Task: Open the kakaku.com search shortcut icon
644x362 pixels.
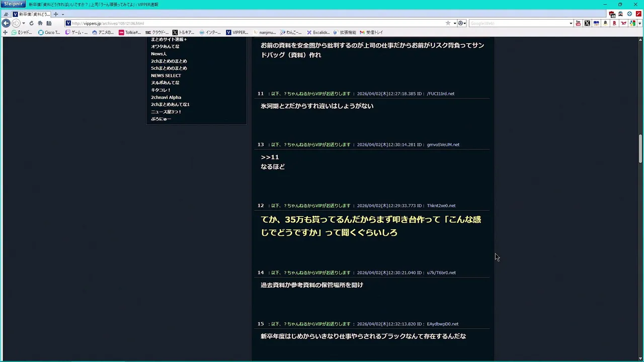Action: coord(596,23)
